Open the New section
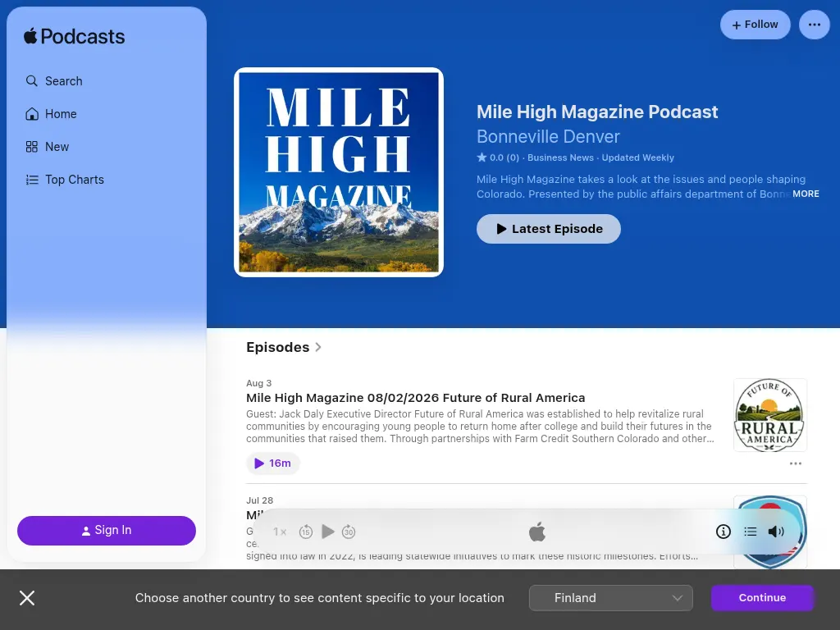Screen dimensions: 840x630 [47, 147]
